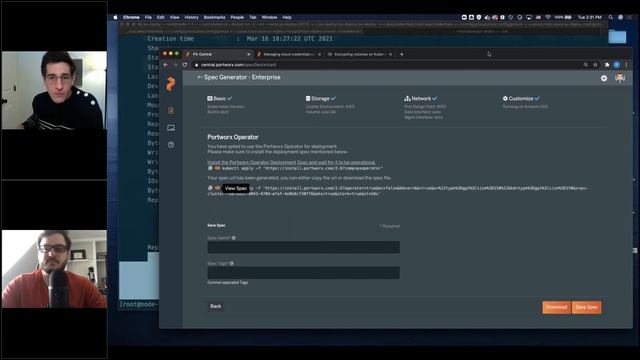Click the Storage step in the wizard
The height and width of the screenshot is (360, 640).
coord(320,98)
